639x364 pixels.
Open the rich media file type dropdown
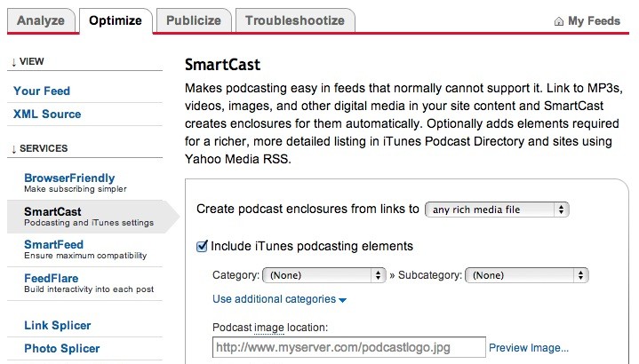(x=497, y=210)
